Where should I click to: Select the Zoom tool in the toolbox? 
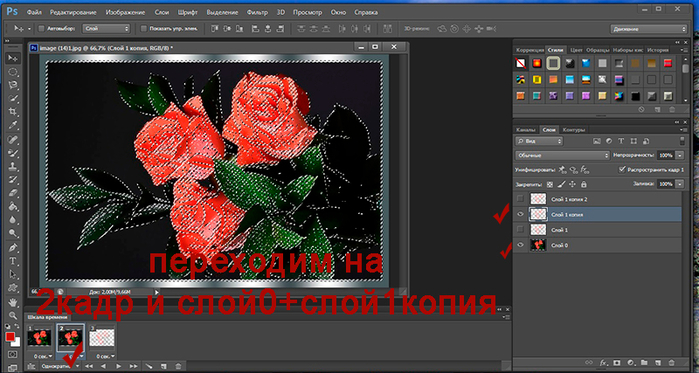point(13,316)
